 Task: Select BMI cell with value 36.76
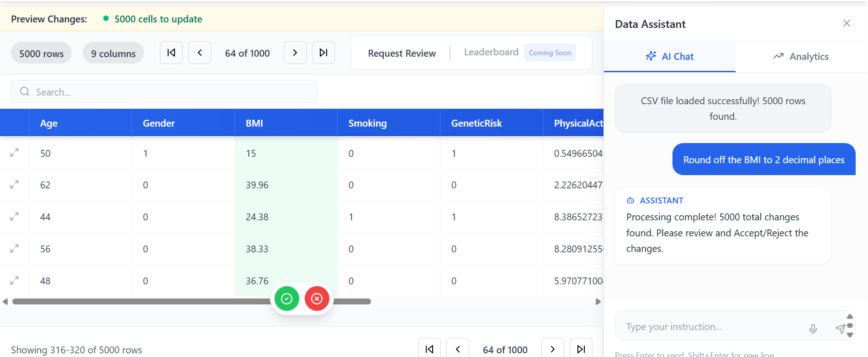coord(286,281)
